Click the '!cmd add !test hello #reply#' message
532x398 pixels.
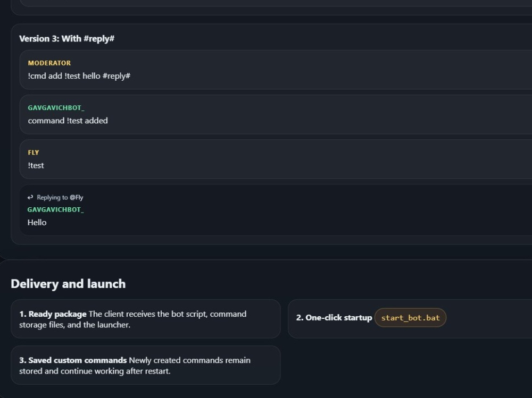point(79,76)
